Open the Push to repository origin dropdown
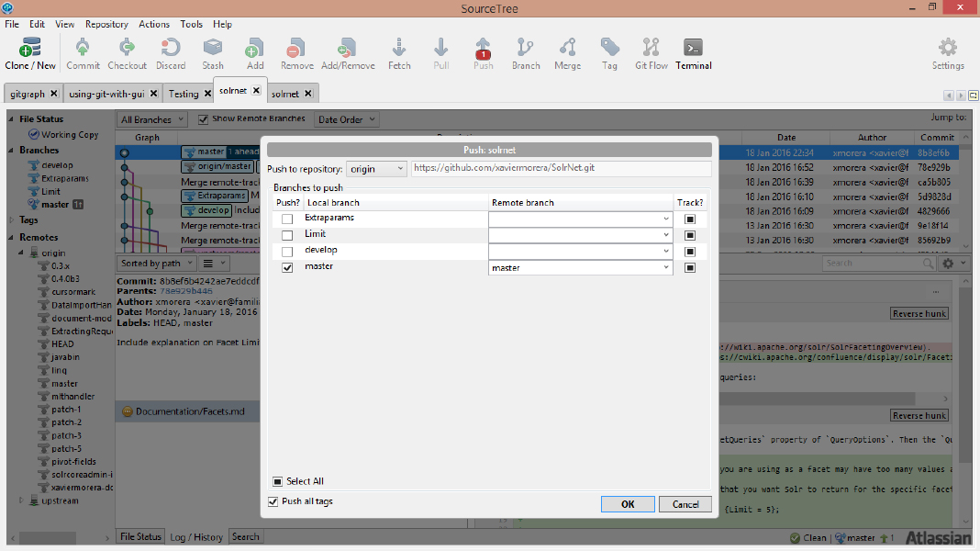 pyautogui.click(x=376, y=169)
